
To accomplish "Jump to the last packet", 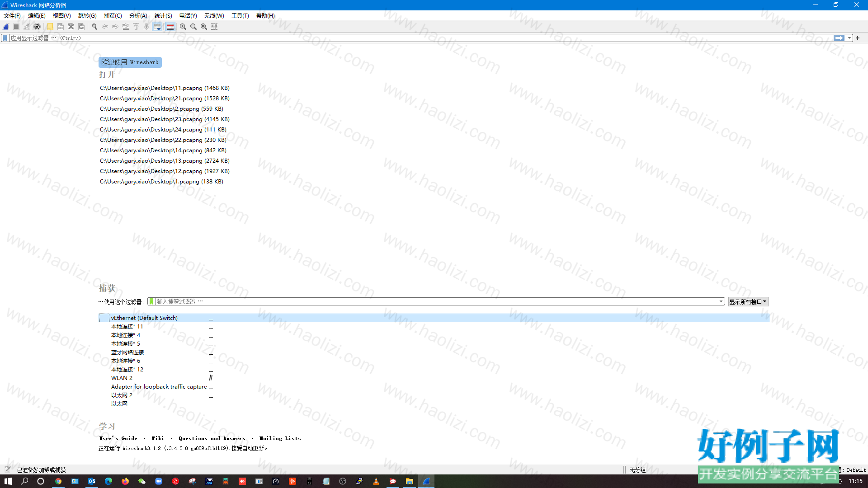I will pos(146,27).
